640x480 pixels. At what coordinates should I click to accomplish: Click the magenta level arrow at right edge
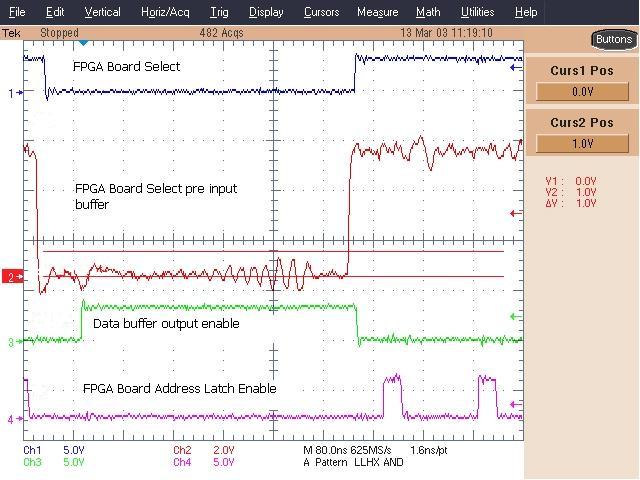tap(515, 404)
